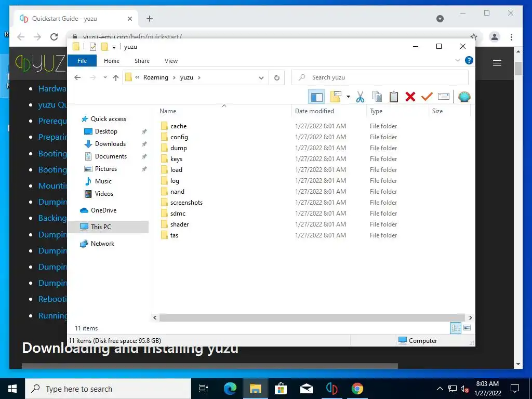Go back using Explorer back arrow
The image size is (532, 399).
click(77, 78)
